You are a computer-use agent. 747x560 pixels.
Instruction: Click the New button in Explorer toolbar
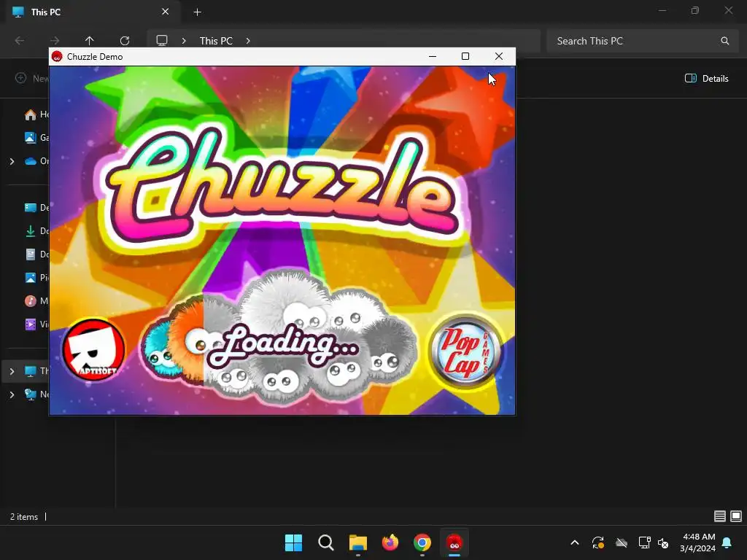(x=32, y=79)
